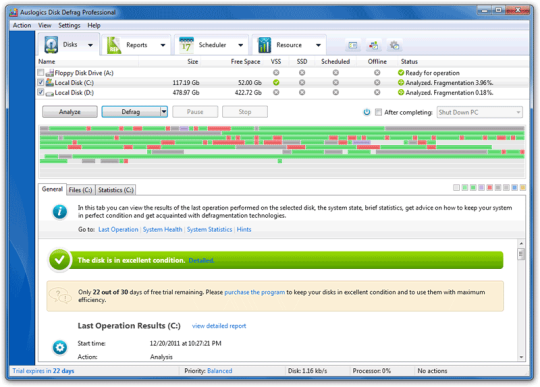Click the SSD status icon for Local Disk (C:)
This screenshot has width=540, height=387.
(x=302, y=83)
